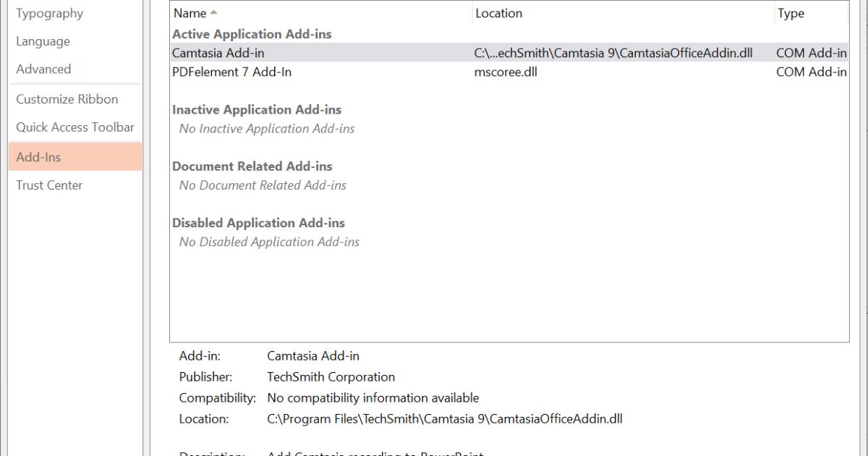Select the PDFelement 7 Add-In entry
The image size is (868, 456).
[x=231, y=72]
